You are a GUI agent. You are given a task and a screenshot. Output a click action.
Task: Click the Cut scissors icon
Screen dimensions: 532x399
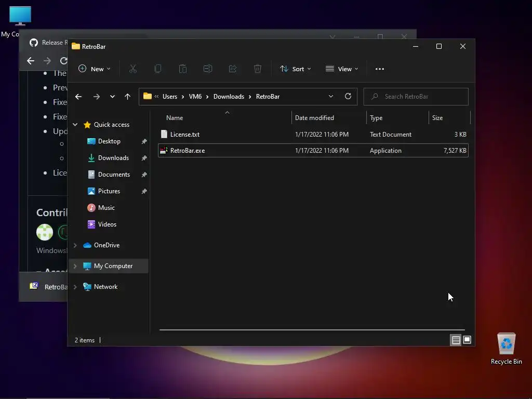click(x=133, y=69)
